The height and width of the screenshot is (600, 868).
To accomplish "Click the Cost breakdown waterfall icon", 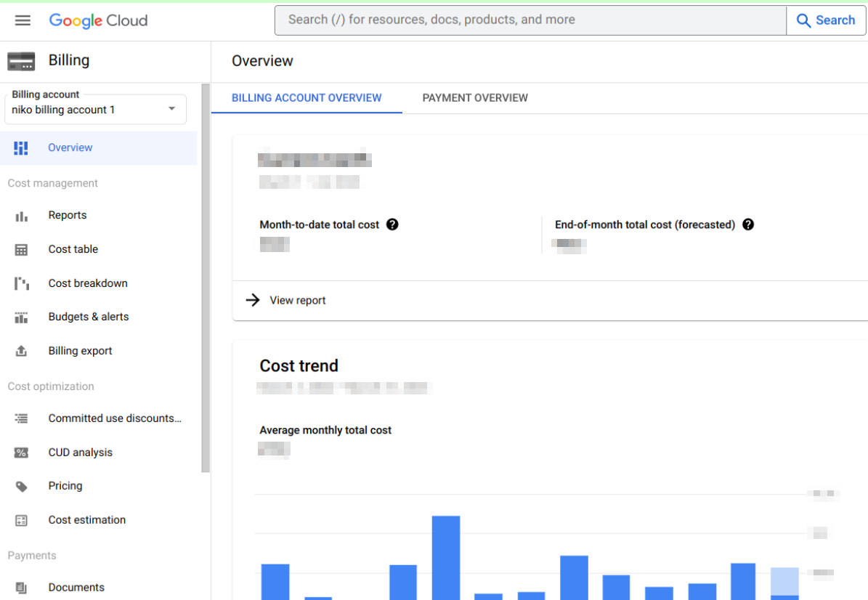I will (21, 283).
